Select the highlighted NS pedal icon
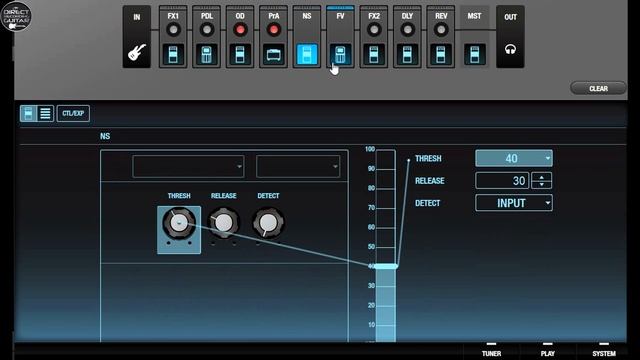 [307, 54]
